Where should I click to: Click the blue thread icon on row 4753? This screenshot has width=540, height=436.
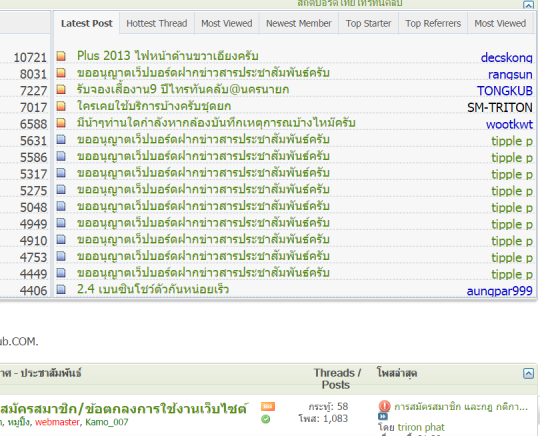[x=61, y=256]
